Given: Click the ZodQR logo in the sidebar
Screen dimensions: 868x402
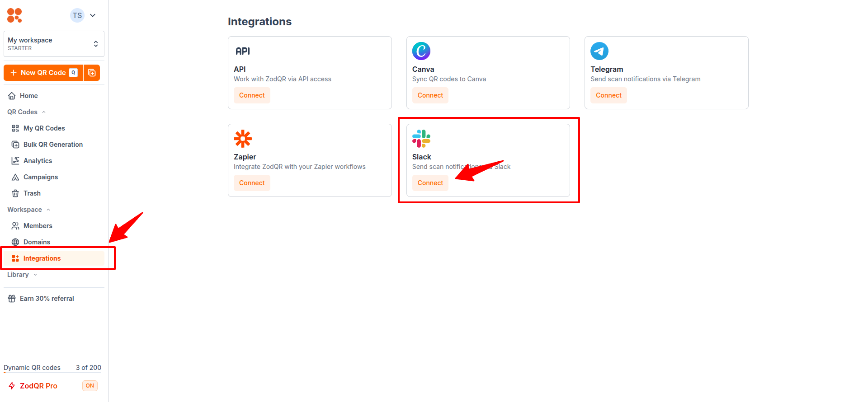Looking at the screenshot, I should pos(14,15).
